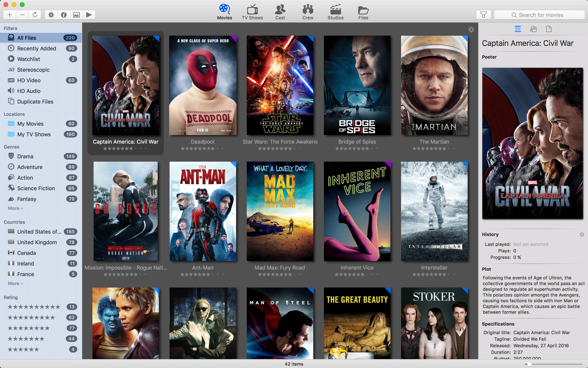Expand More under Countries
The width and height of the screenshot is (588, 368).
click(15, 283)
